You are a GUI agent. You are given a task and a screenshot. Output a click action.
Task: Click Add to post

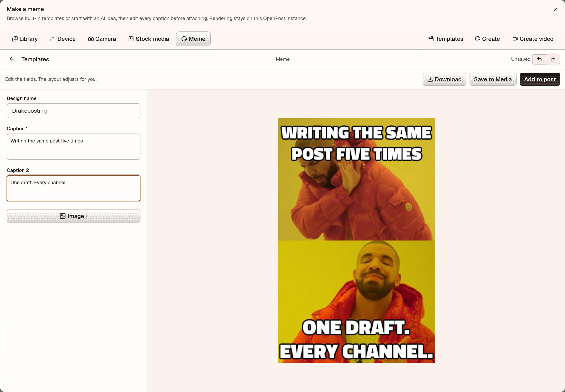[x=540, y=79]
